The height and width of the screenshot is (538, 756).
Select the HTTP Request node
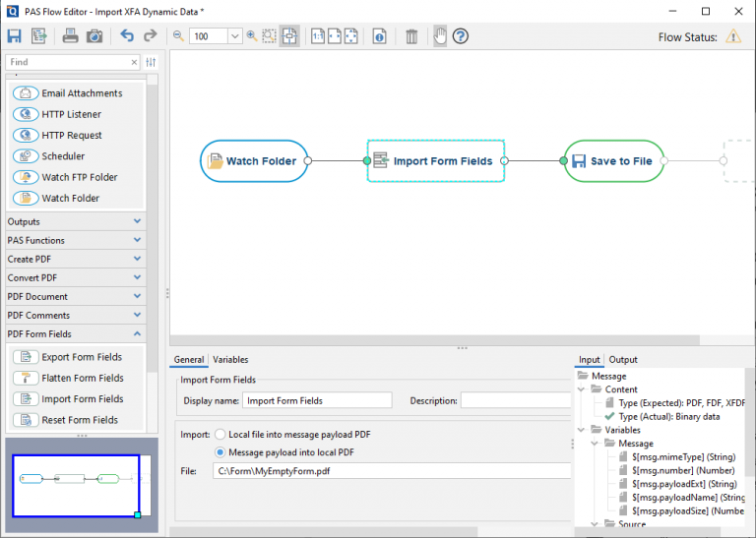(x=57, y=135)
